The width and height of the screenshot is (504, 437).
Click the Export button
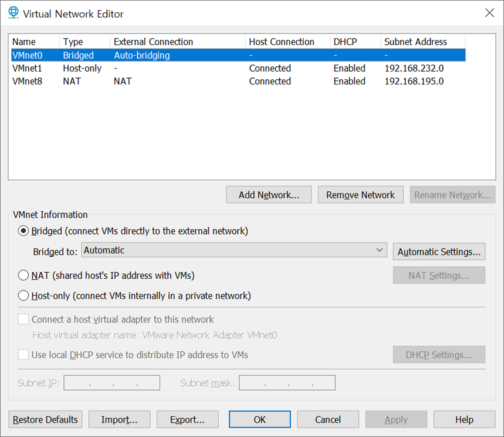click(187, 419)
